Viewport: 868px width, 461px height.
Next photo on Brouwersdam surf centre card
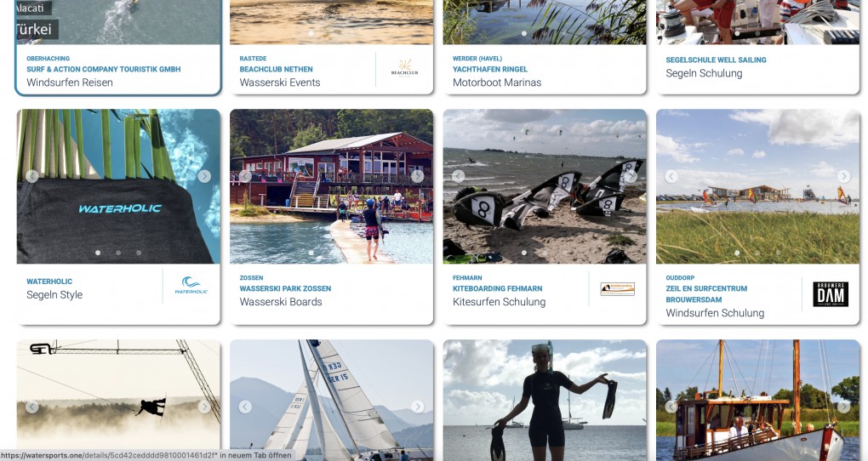pyautogui.click(x=843, y=176)
